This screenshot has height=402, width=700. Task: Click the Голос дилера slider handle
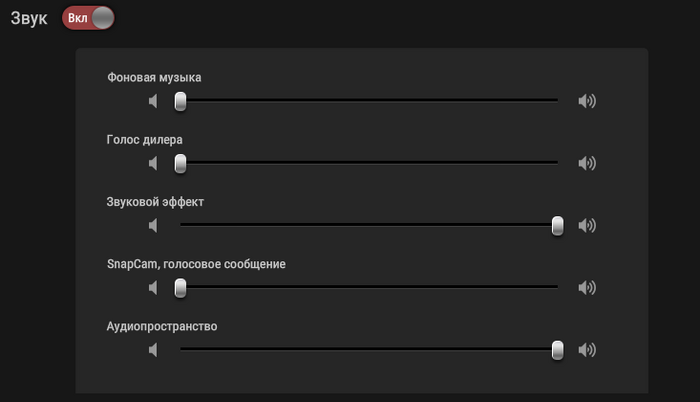coord(180,163)
